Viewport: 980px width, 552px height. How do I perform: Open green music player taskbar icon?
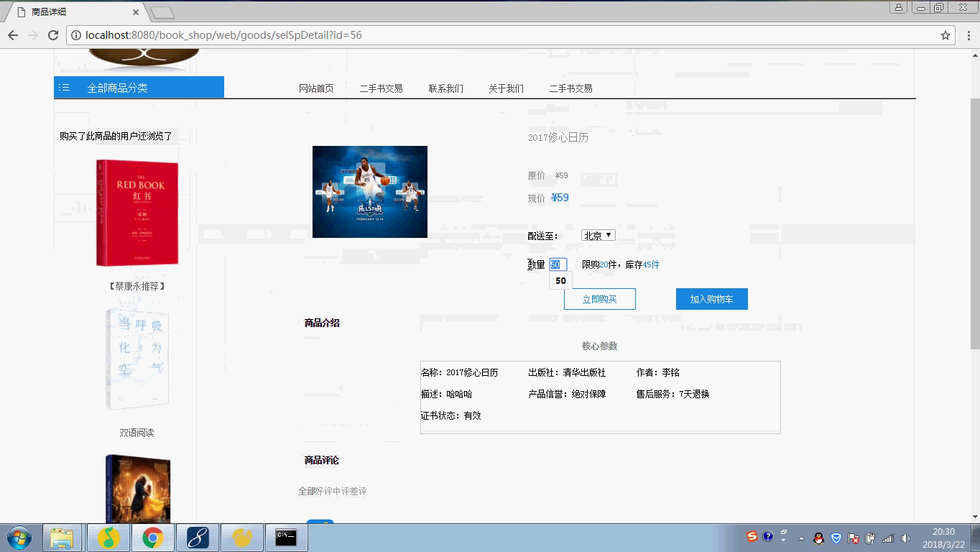[108, 538]
